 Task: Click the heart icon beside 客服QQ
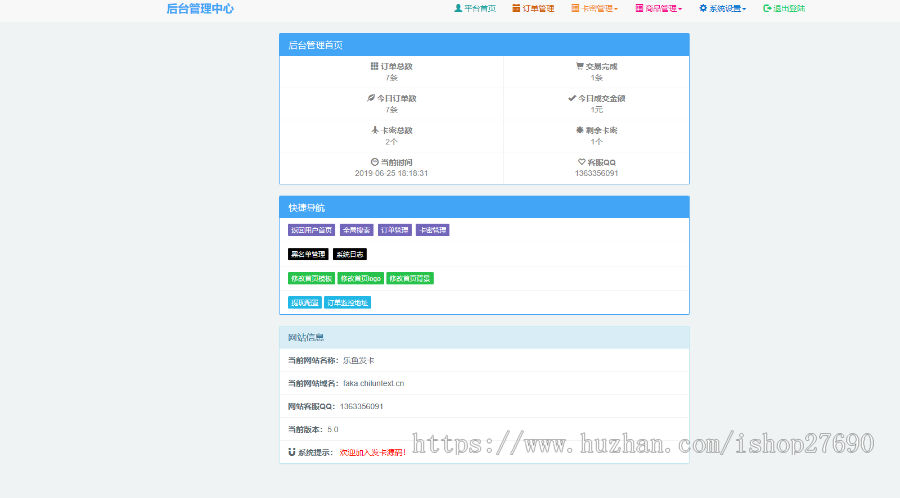tap(581, 162)
